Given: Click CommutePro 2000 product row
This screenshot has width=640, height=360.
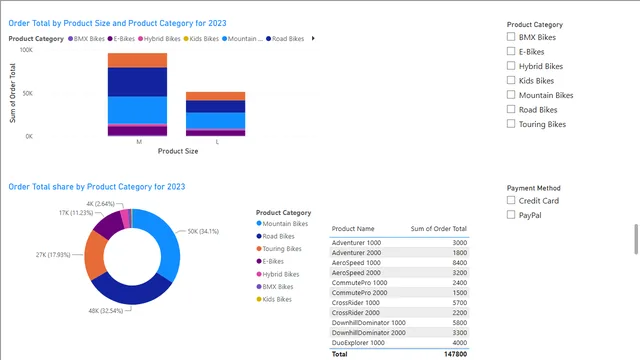Looking at the screenshot, I should coord(399,293).
